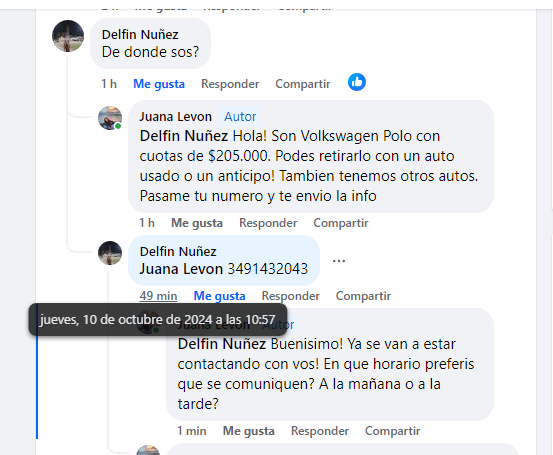Click Responder under the Buenisimo reply

tap(320, 431)
